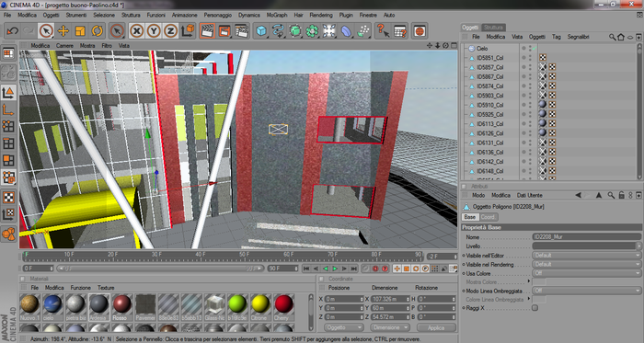The image size is (644, 343).
Task: Select the Scale tool icon
Action: [x=80, y=30]
